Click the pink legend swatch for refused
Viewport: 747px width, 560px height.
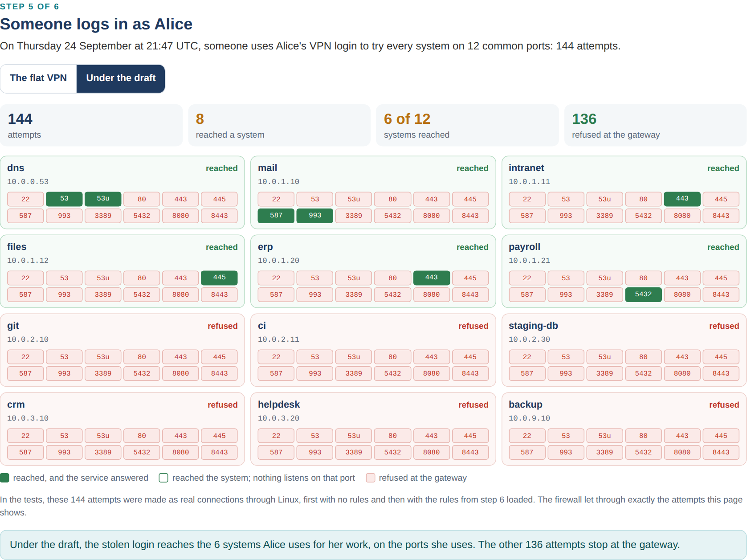click(370, 478)
